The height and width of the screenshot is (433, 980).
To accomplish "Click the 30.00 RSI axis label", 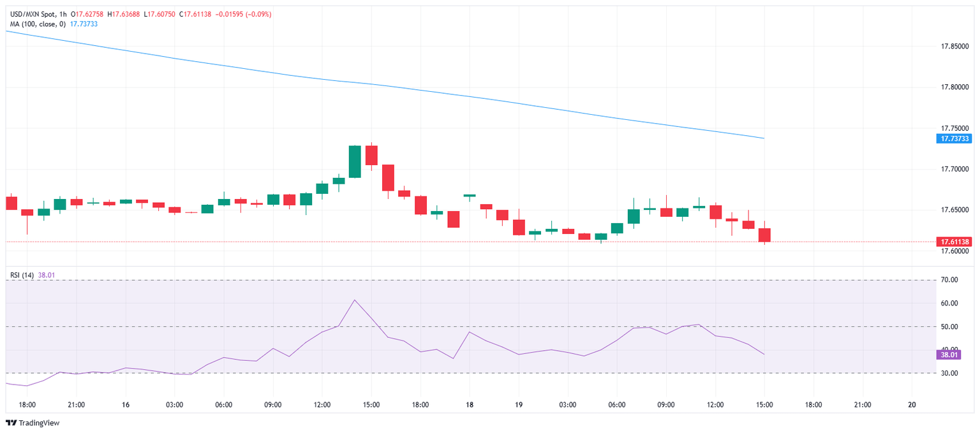I will tap(949, 373).
